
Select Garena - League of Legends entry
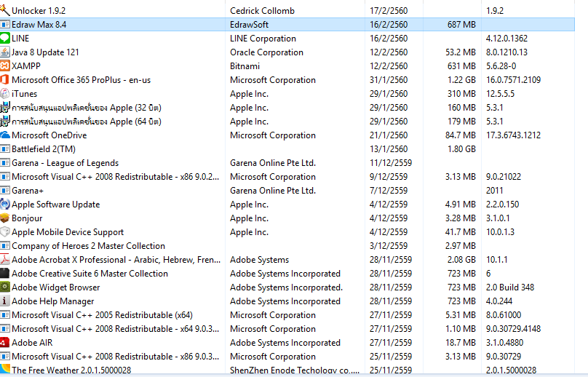tap(65, 163)
